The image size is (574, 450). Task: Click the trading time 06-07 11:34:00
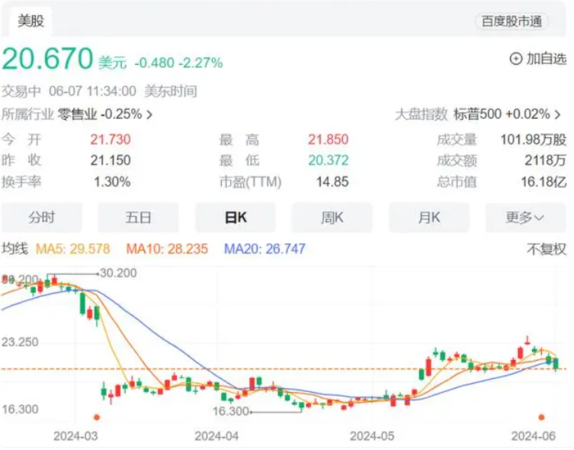93,92
